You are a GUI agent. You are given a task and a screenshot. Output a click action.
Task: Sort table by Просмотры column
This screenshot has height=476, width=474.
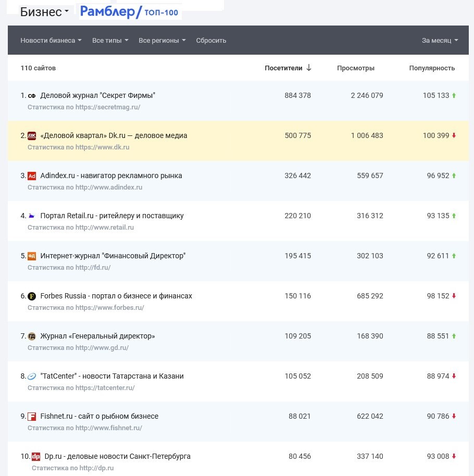(355, 68)
